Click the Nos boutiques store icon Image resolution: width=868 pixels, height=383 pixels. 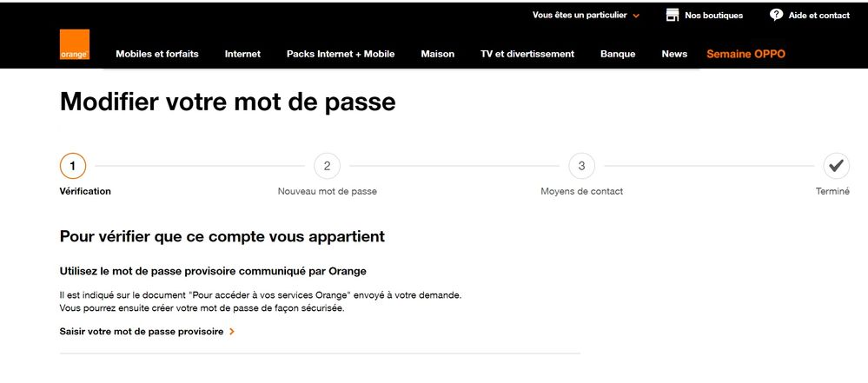point(673,15)
